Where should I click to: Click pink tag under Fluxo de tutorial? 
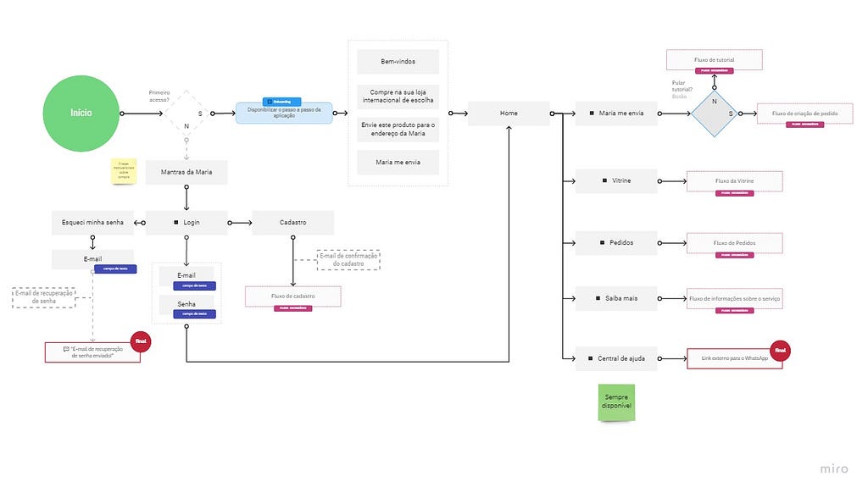[714, 71]
